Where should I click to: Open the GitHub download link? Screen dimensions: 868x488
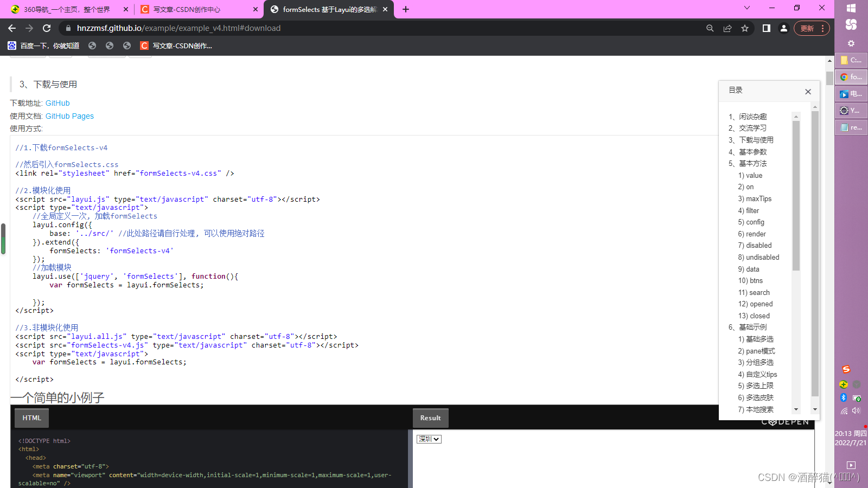(58, 103)
